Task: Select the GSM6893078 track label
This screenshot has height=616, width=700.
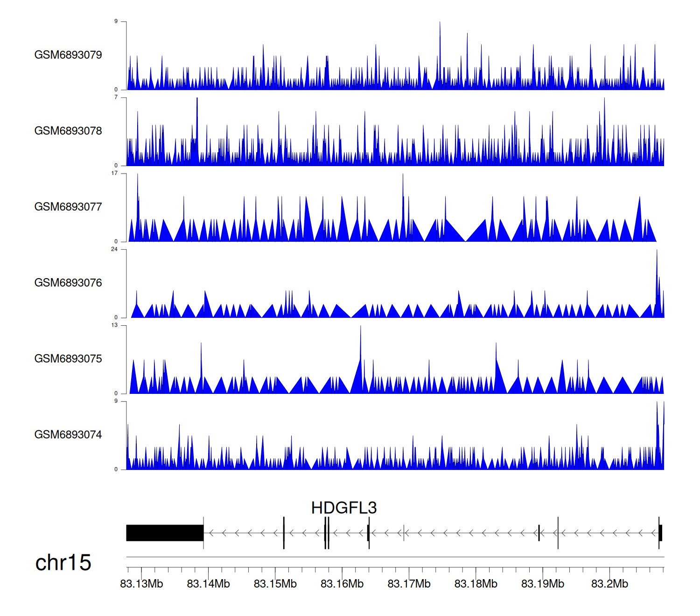Action: 68,131
